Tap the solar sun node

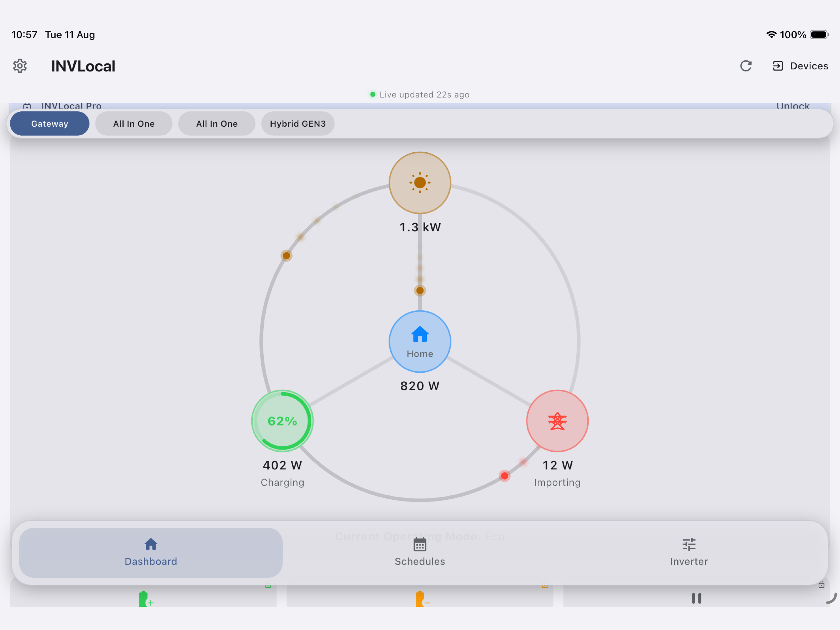click(x=420, y=183)
